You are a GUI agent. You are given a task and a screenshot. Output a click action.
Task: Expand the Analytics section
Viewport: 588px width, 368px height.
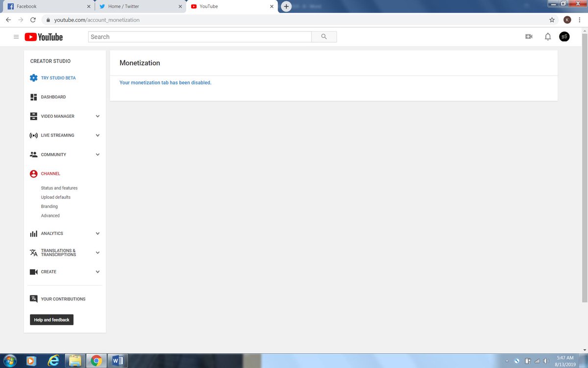(x=98, y=234)
